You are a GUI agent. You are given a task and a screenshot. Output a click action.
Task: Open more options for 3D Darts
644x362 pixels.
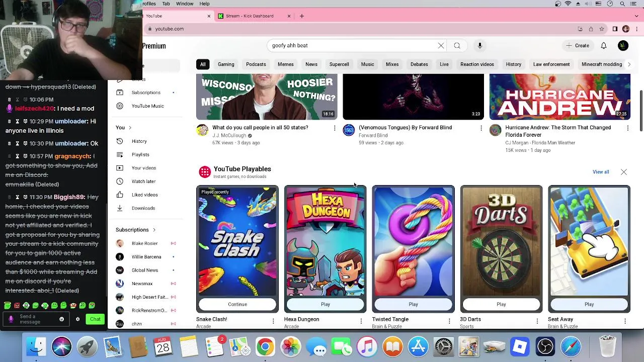click(537, 321)
